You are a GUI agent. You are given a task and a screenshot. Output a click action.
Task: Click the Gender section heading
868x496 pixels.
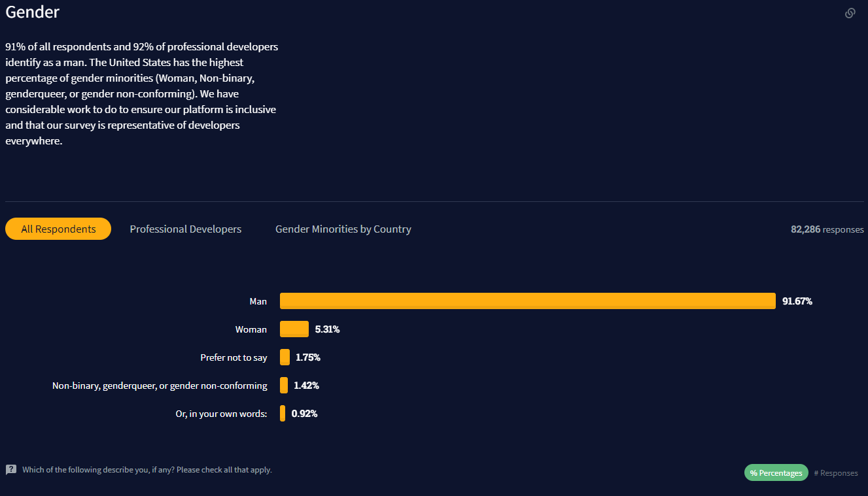coord(33,12)
